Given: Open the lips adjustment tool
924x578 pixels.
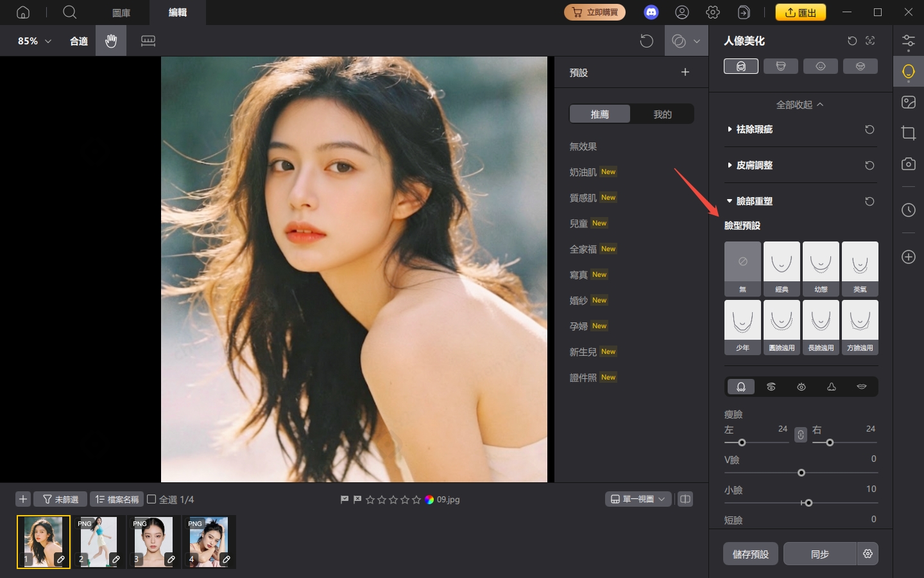Looking at the screenshot, I should (862, 387).
